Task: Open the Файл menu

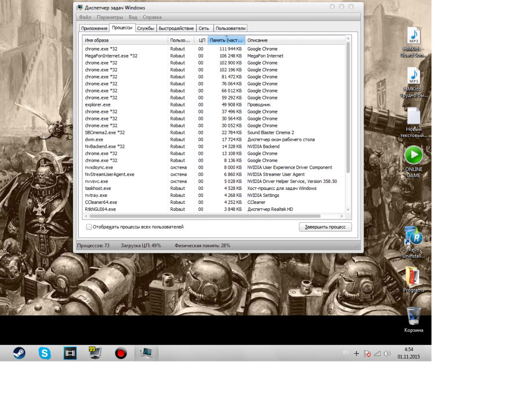Action: pyautogui.click(x=85, y=17)
